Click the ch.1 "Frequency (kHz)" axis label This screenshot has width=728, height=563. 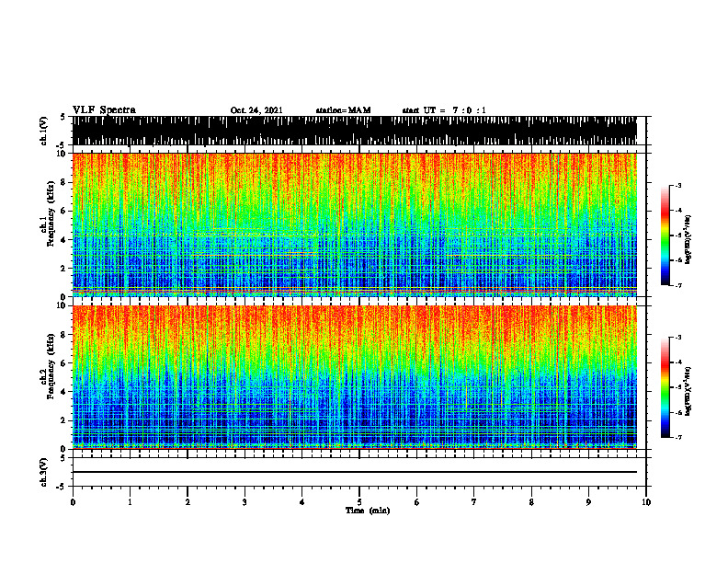pyautogui.click(x=51, y=214)
